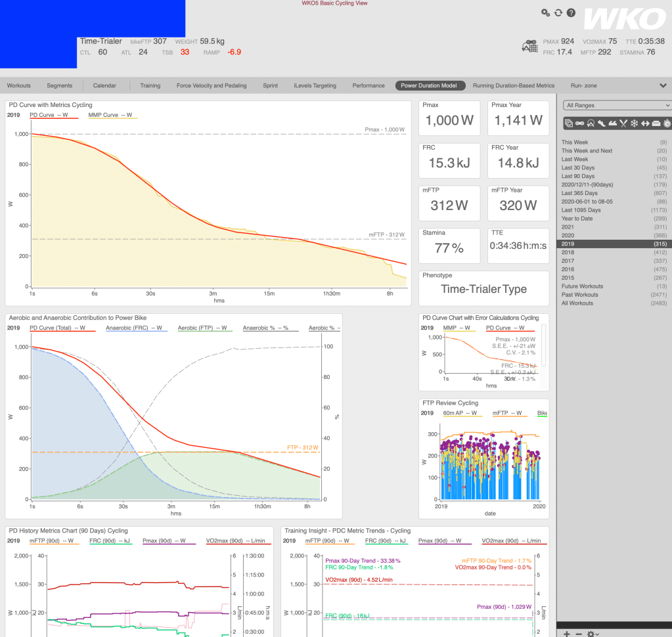Toggle the select-all checkbox stack icon
672x637 pixels.
coord(569,123)
